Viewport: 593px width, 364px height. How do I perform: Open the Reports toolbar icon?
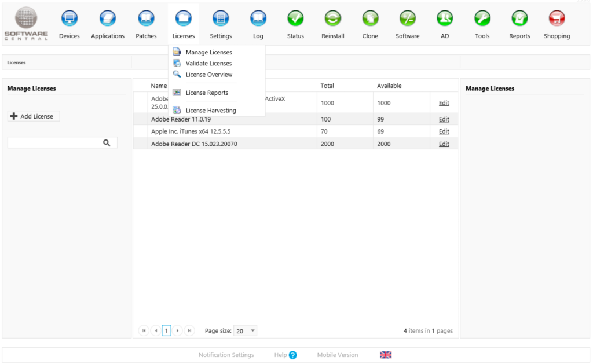point(519,18)
